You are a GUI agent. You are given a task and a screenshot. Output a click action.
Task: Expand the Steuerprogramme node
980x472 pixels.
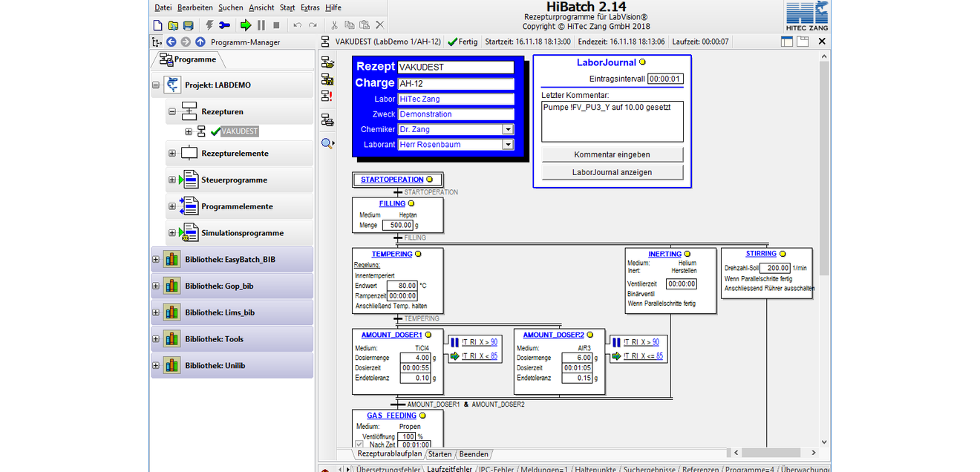coord(172,180)
